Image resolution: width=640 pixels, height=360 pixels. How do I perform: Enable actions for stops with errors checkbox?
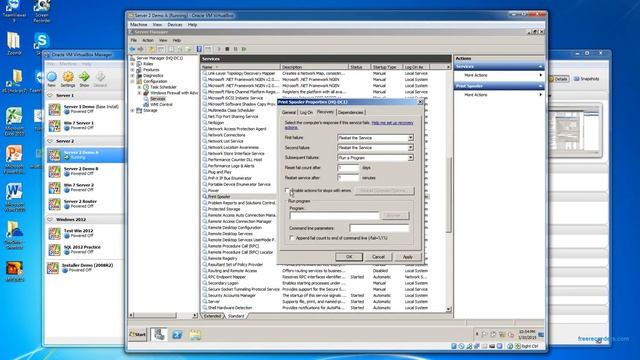[287, 190]
